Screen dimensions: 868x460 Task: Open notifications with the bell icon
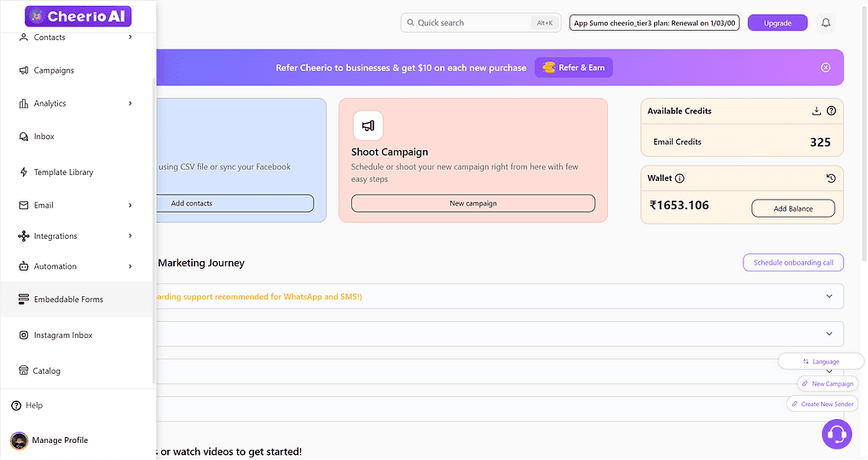coord(825,23)
